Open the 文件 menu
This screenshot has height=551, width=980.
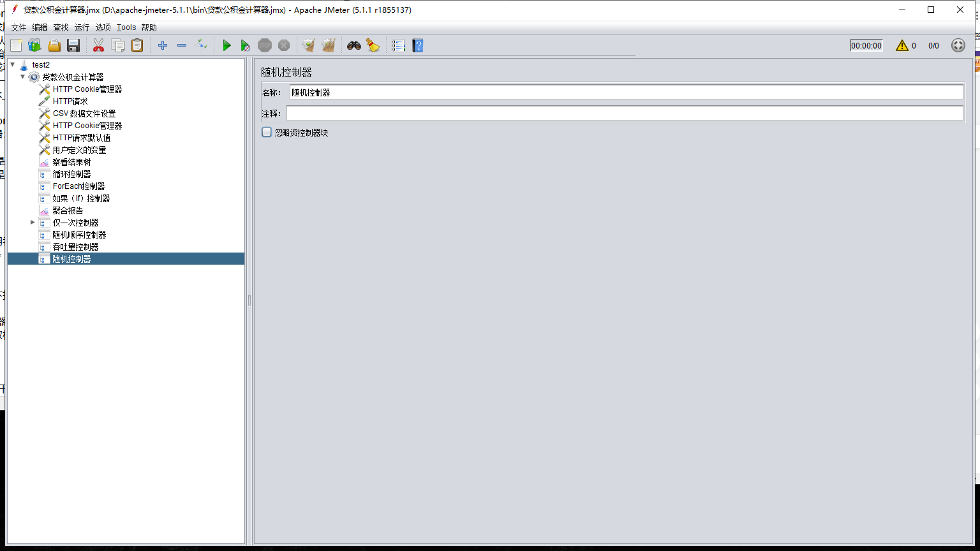click(x=19, y=27)
